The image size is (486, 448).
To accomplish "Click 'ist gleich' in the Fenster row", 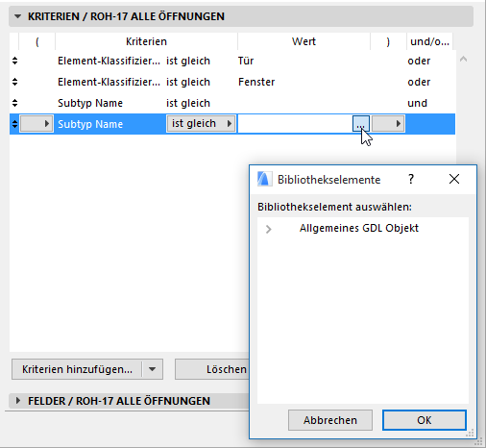I will coord(188,82).
